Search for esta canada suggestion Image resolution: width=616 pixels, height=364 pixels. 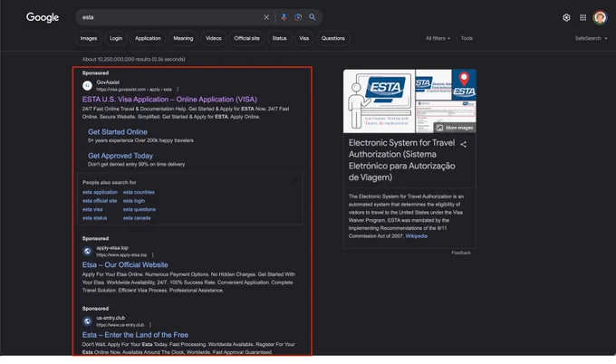(137, 218)
